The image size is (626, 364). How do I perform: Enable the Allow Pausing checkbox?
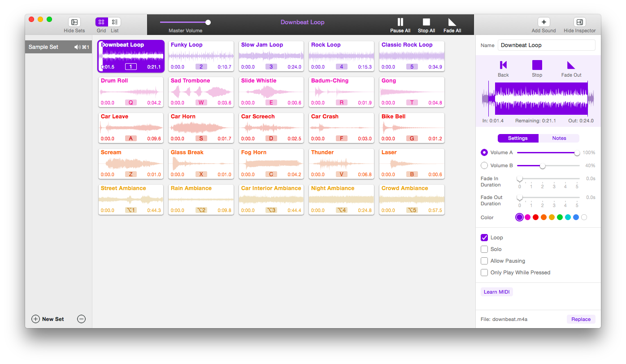[x=484, y=261]
